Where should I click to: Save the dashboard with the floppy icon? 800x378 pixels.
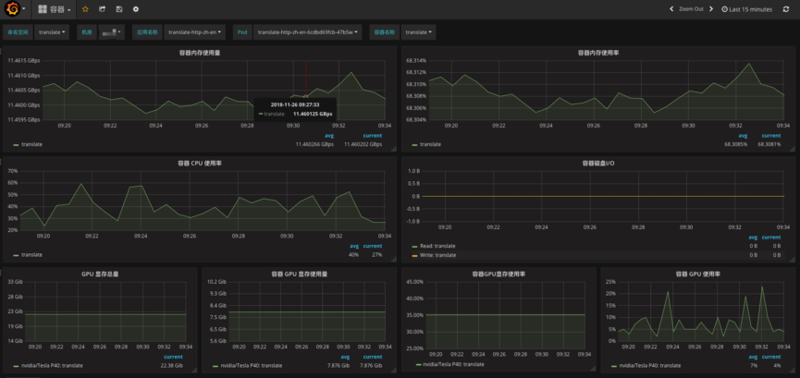pyautogui.click(x=119, y=9)
